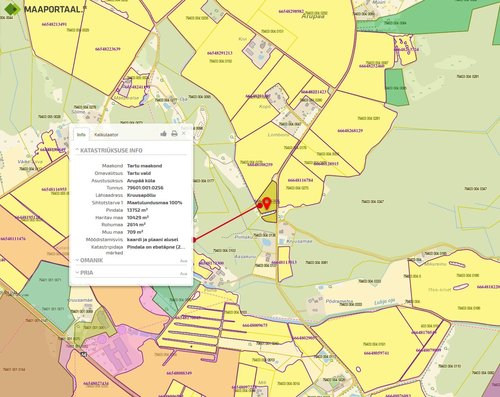Click the thumbs-up feedback icon
This screenshot has height=397, width=500.
(x=163, y=134)
